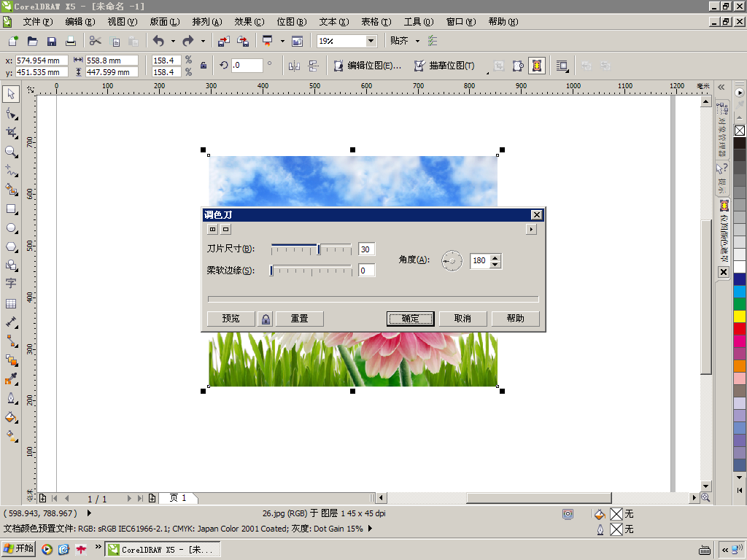Screen dimensions: 747x560
Task: Select the Text tool
Action: [x=11, y=284]
